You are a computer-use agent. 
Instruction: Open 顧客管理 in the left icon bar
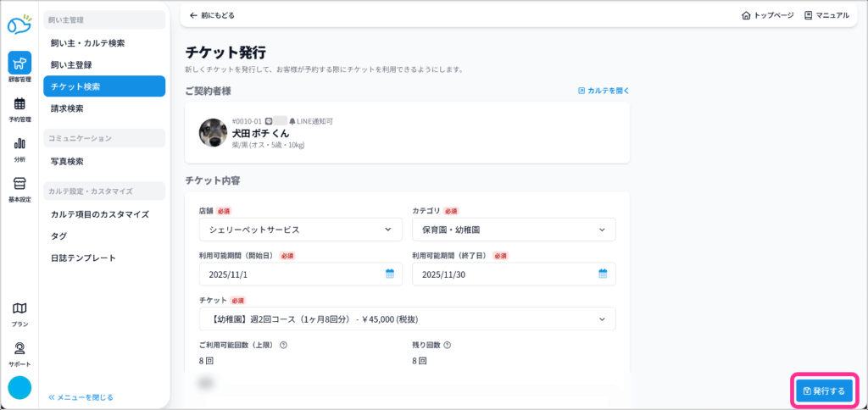tap(19, 66)
